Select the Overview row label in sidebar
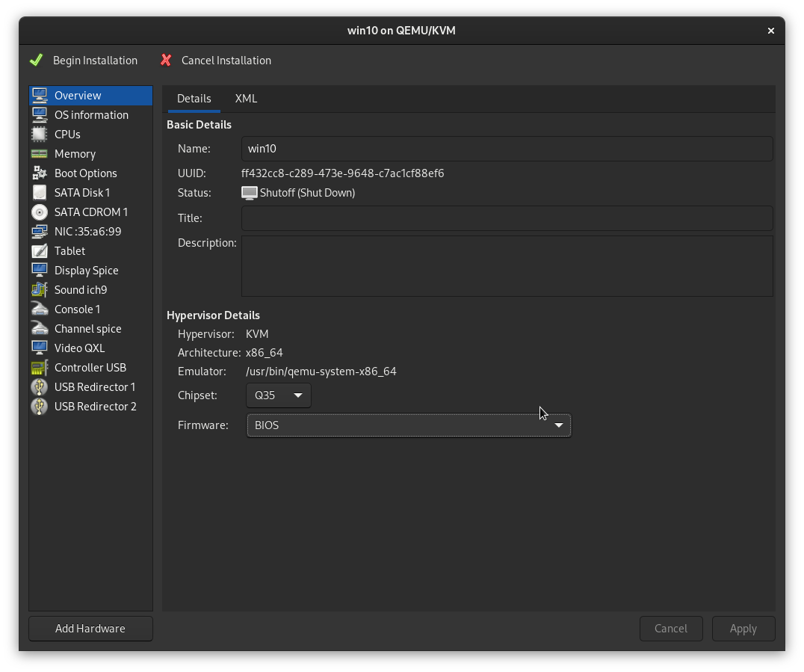 (x=78, y=96)
